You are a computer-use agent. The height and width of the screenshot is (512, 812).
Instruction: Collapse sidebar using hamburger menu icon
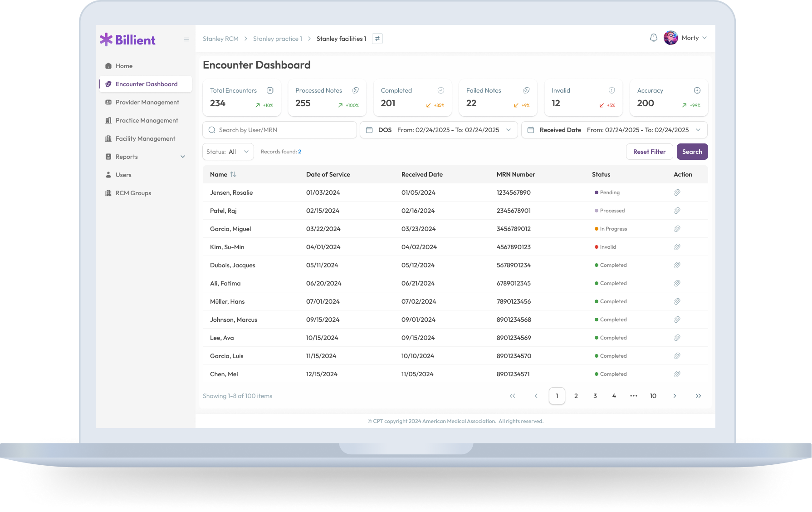186,39
